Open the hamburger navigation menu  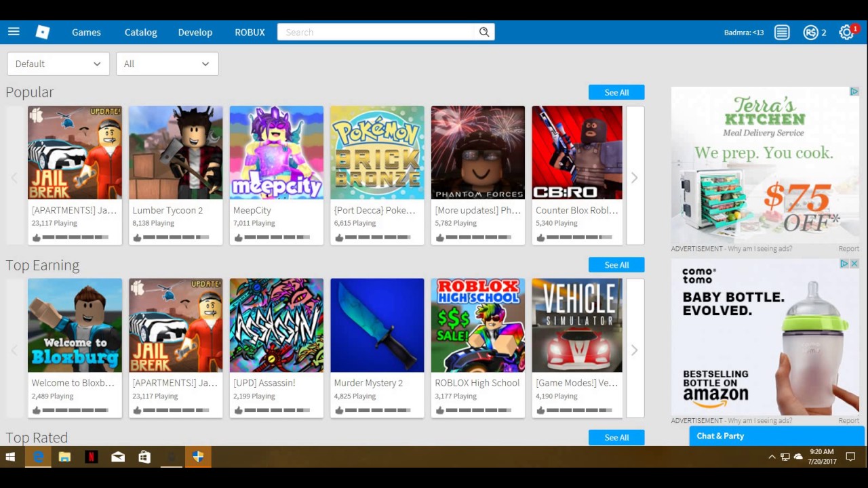pyautogui.click(x=14, y=32)
